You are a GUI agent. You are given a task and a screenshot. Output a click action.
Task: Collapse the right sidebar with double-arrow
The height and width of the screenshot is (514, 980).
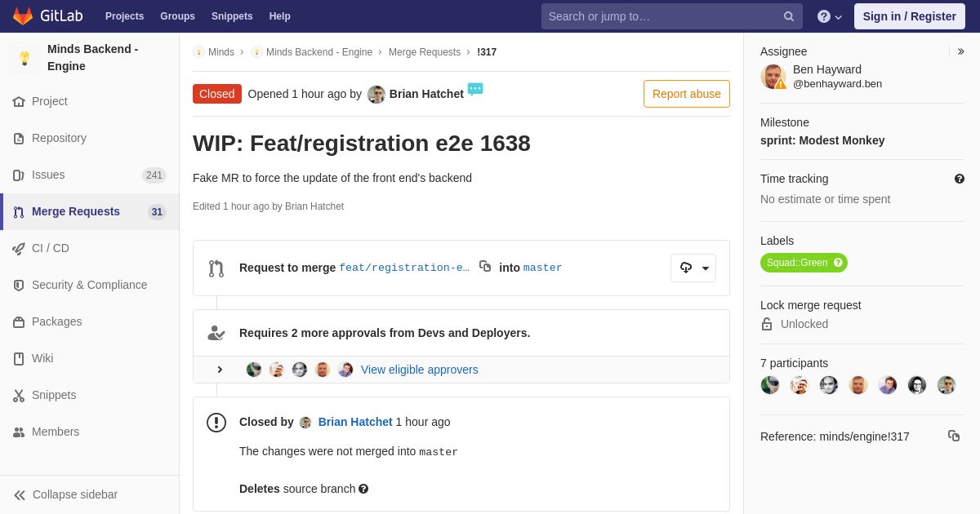[x=960, y=51]
